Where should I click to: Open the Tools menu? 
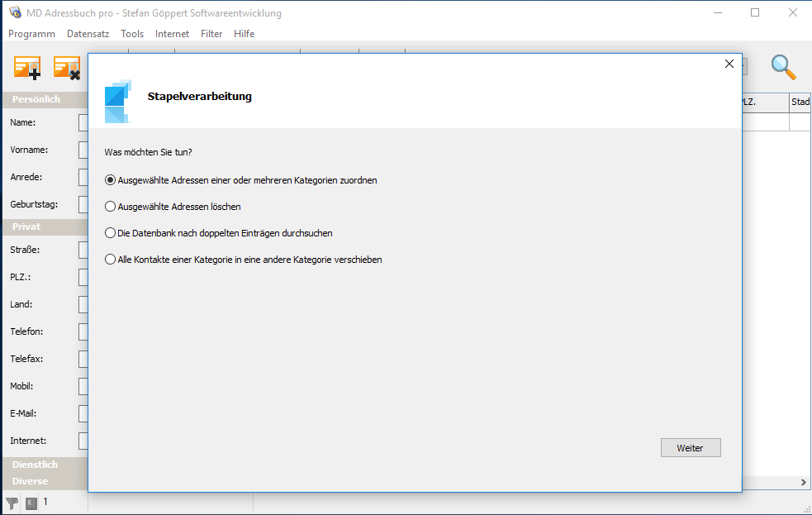(x=132, y=34)
